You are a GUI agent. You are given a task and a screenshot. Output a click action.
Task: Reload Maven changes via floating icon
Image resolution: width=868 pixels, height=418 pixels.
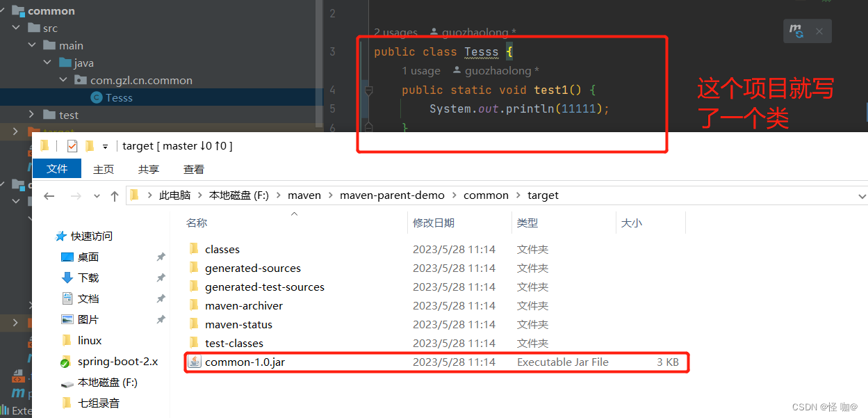tap(796, 31)
